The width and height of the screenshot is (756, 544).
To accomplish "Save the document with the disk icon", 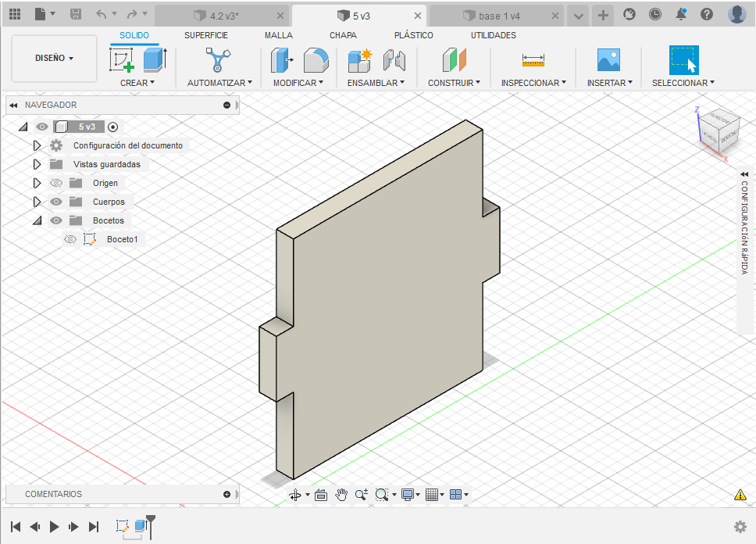I will click(x=76, y=15).
